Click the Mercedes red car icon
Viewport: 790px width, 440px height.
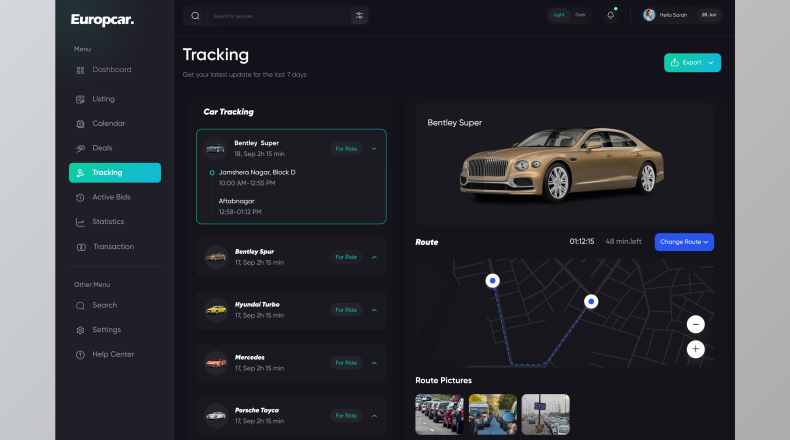(215, 362)
